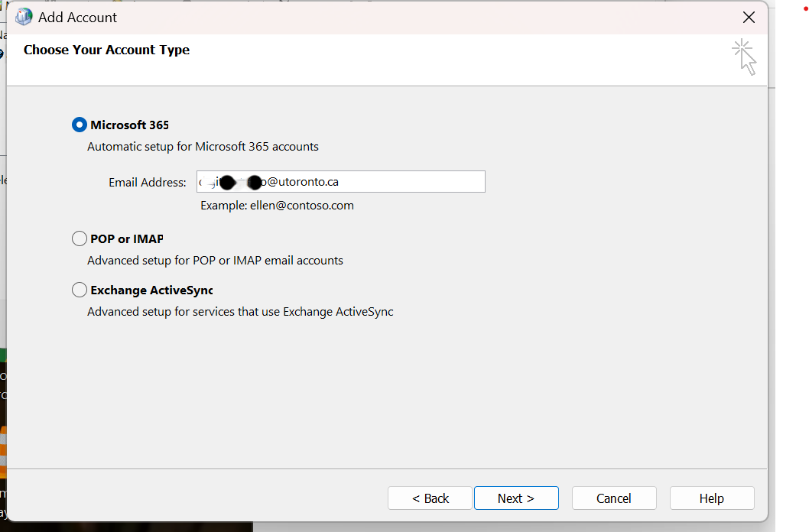Click the example ellen@contoso.com text
Image resolution: width=809 pixels, height=532 pixels.
click(x=277, y=206)
